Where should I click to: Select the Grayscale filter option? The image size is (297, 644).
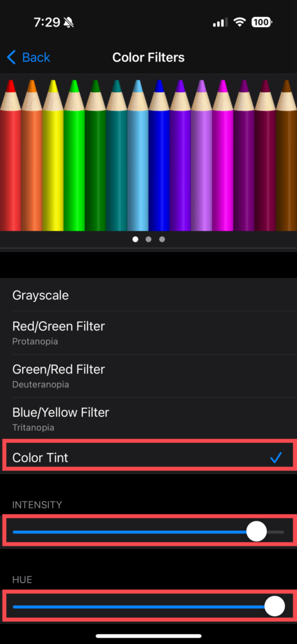148,296
